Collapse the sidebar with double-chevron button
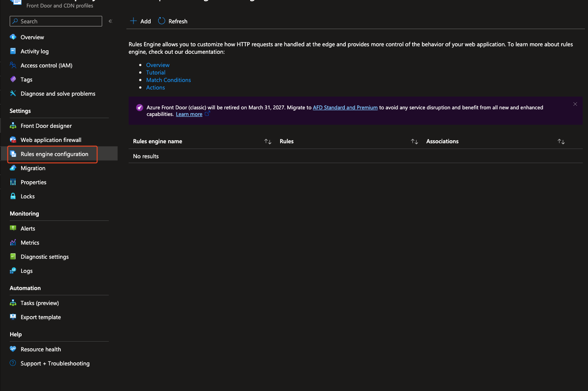The image size is (588, 391). tap(111, 21)
